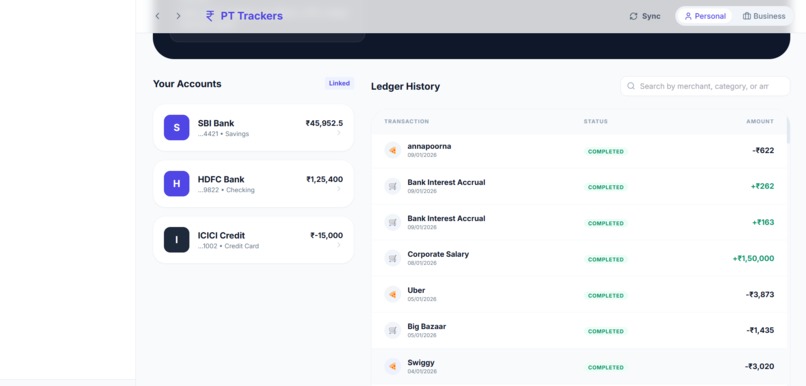The width and height of the screenshot is (806, 386).
Task: Click the Your Accounts heading
Action: [x=187, y=84]
